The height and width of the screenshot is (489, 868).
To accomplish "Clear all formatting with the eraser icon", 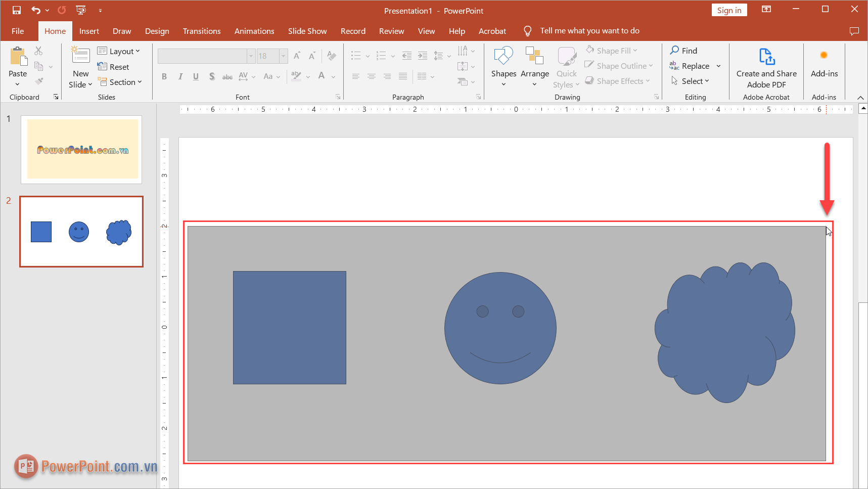I will click(x=332, y=56).
